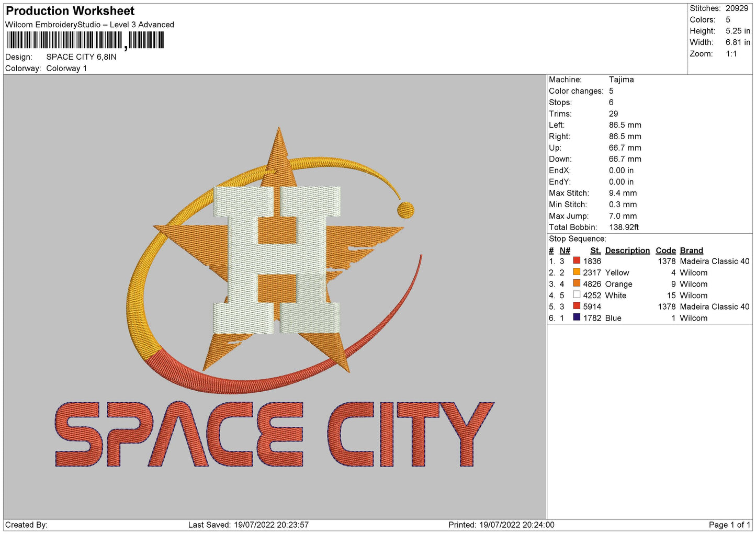Screen dimensions: 756x534
Task: Click the Code column header
Action: click(665, 251)
